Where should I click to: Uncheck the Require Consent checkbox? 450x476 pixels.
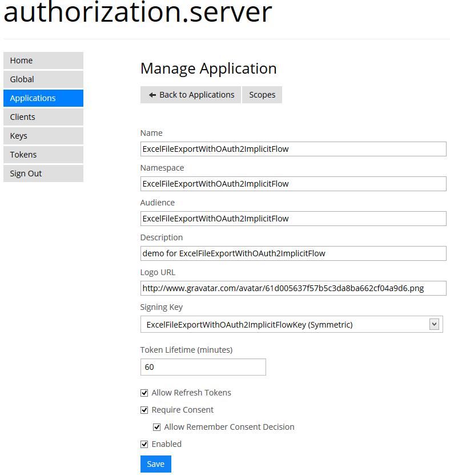[144, 410]
